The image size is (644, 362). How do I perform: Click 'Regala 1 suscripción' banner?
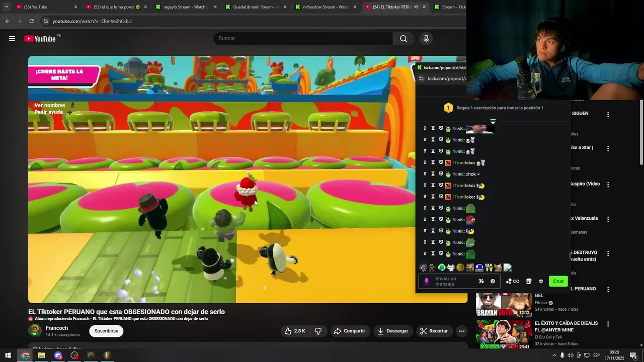494,108
